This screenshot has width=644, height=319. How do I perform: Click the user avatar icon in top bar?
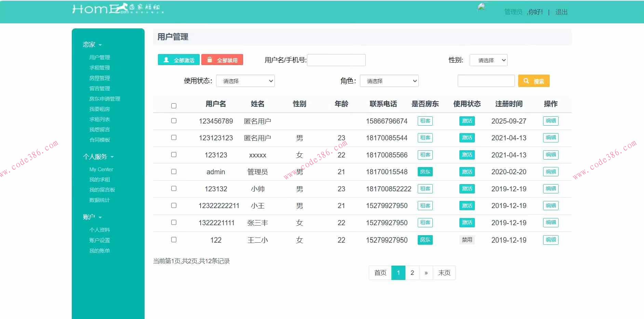[x=481, y=8]
